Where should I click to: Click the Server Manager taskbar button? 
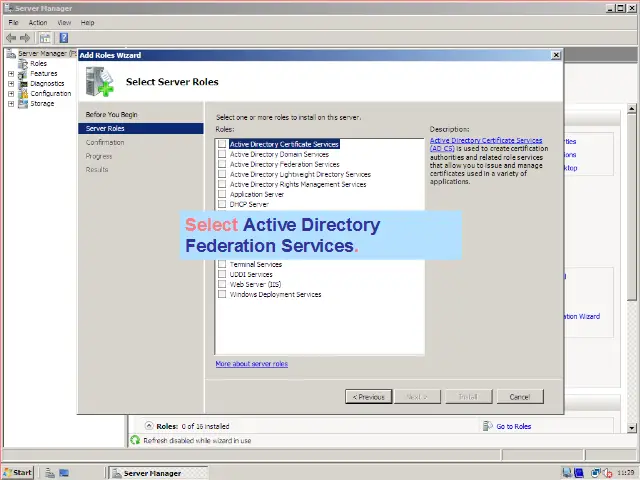(158, 473)
